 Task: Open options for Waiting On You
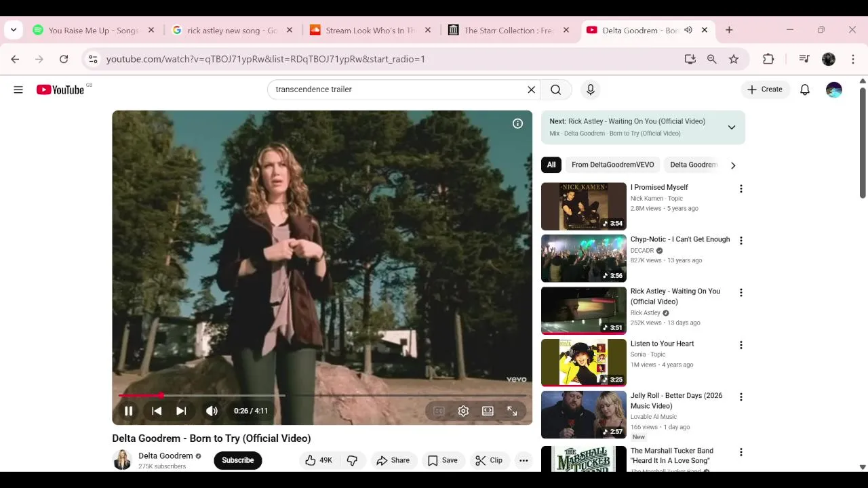(x=741, y=293)
